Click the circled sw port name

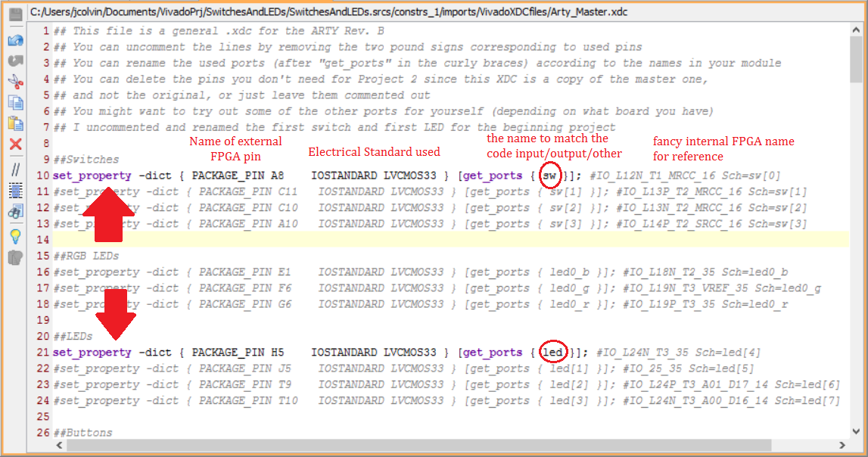549,176
